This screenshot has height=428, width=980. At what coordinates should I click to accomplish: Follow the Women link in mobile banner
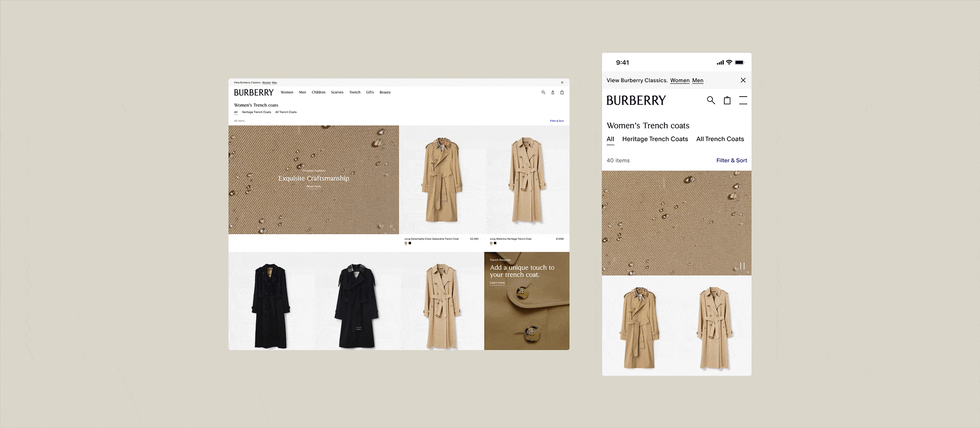click(x=680, y=80)
